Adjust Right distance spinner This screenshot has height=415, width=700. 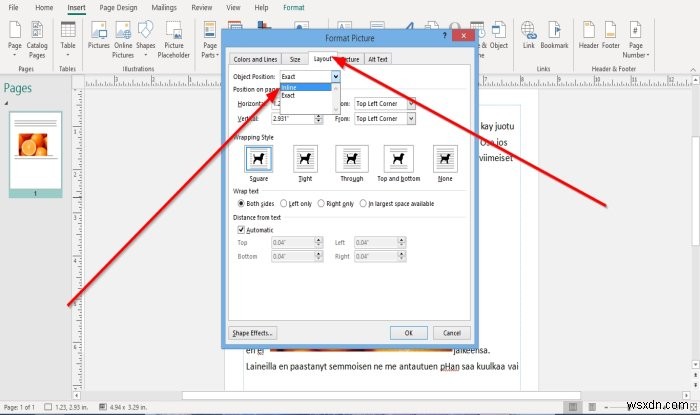tap(401, 256)
